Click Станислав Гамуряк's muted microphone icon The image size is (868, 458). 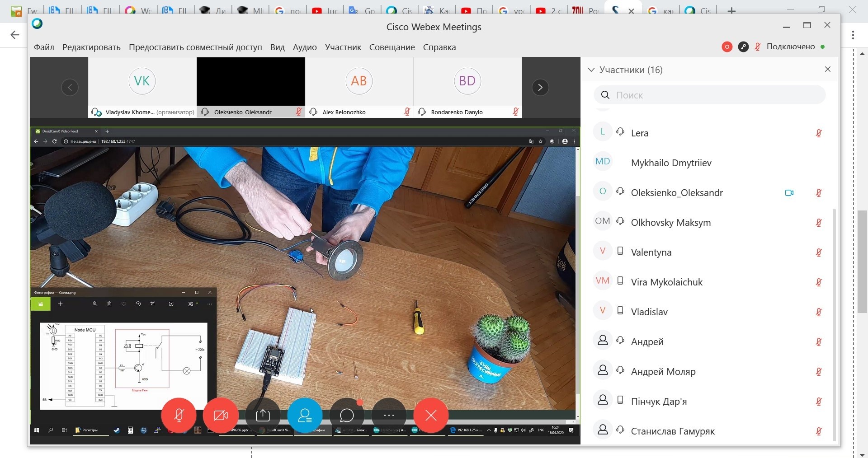[x=819, y=431]
